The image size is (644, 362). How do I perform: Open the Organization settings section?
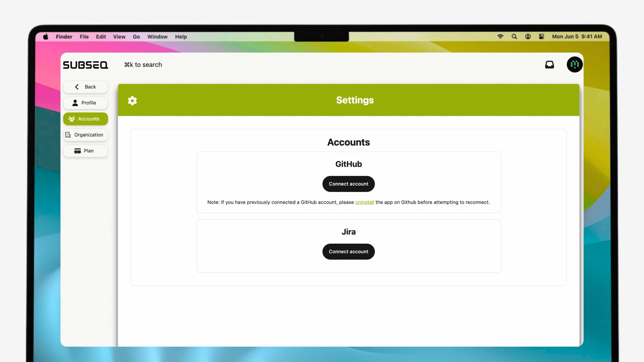(86, 135)
